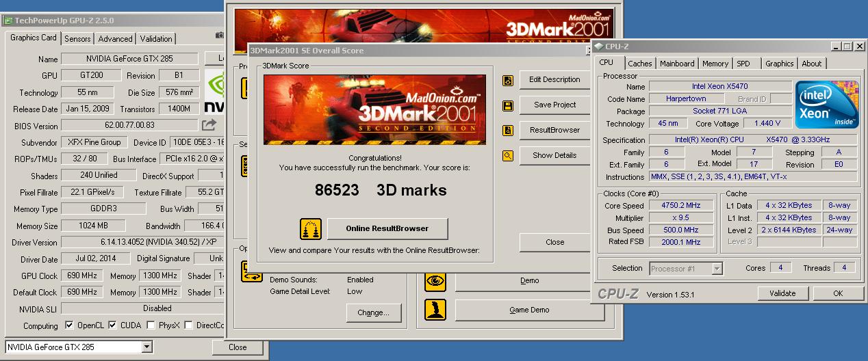868x361 pixels.
Task: Click the GPU-Z screenshot camera icon
Action: click(x=220, y=36)
